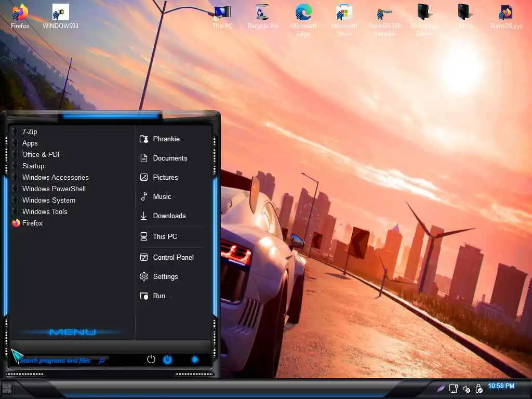Viewport: 532px width, 399px height.
Task: Expand the Windows Tools folder
Action: coord(71,212)
